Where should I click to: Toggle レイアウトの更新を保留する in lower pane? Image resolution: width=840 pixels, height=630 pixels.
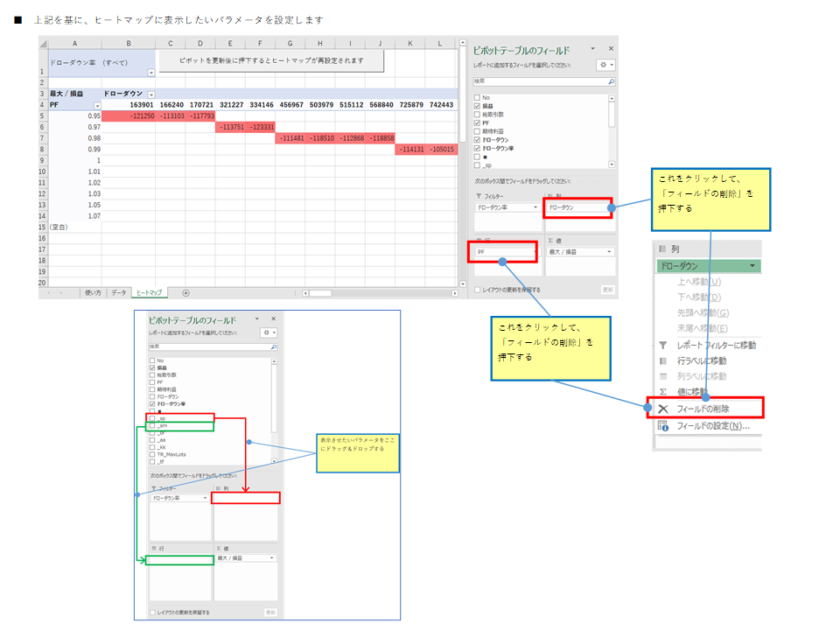pos(152,612)
